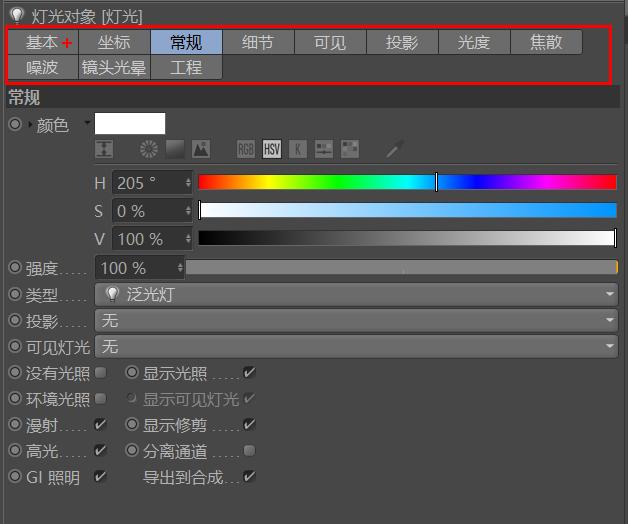Uncheck the 显示修剪 checkbox

click(249, 424)
